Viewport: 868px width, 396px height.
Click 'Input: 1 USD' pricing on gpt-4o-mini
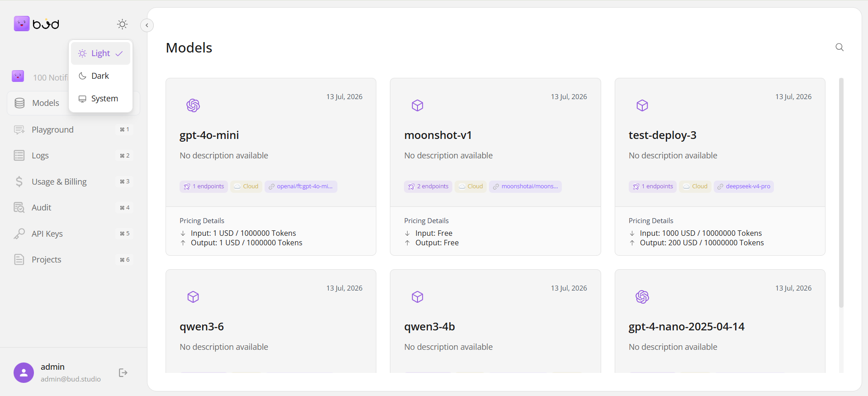click(x=243, y=234)
